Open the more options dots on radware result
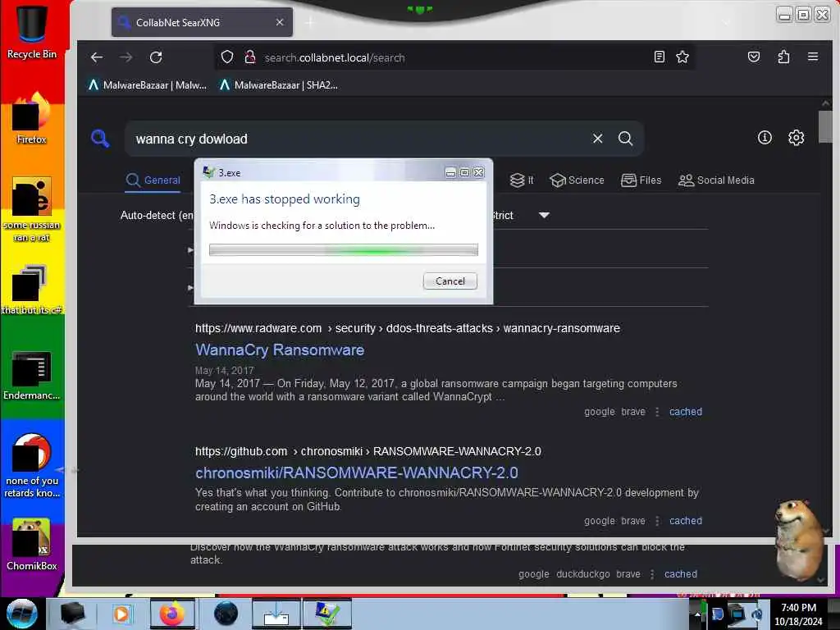This screenshot has width=840, height=630. pyautogui.click(x=657, y=412)
